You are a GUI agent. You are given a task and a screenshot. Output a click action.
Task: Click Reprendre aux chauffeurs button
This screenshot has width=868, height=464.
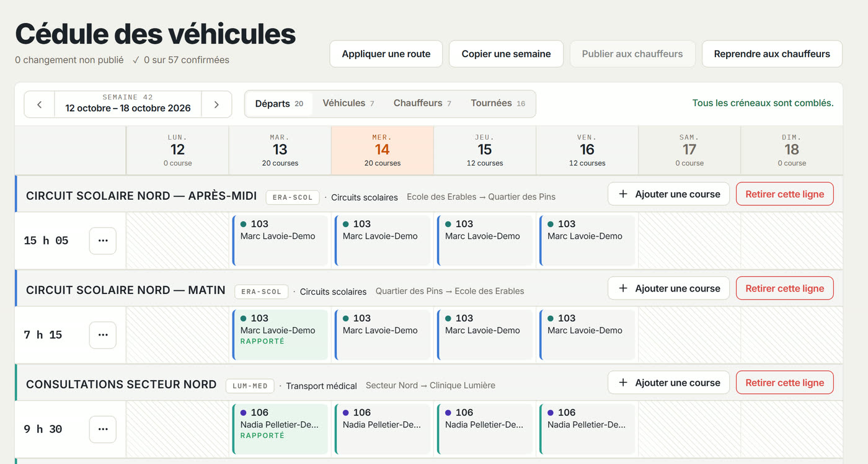pyautogui.click(x=772, y=54)
